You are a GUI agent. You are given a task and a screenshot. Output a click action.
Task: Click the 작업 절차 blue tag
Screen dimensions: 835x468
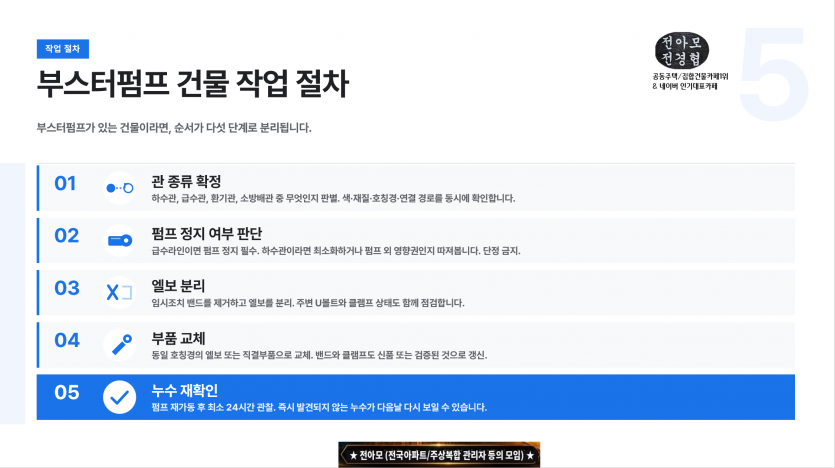pyautogui.click(x=63, y=49)
